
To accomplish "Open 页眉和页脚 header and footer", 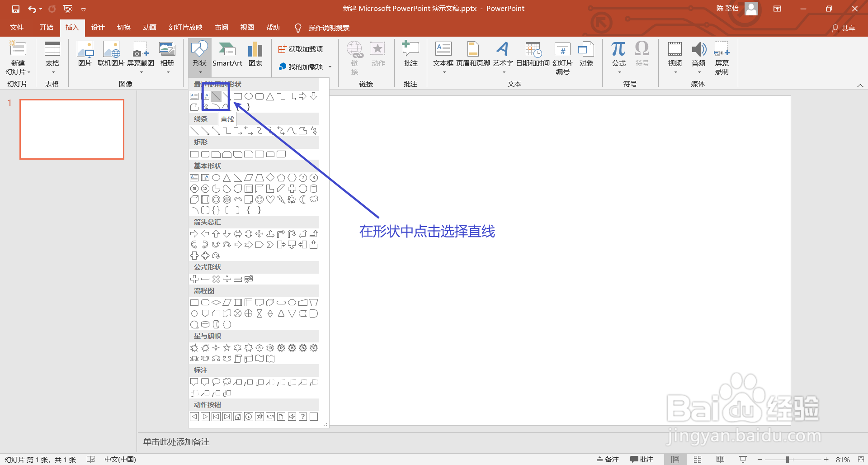I will tap(473, 54).
